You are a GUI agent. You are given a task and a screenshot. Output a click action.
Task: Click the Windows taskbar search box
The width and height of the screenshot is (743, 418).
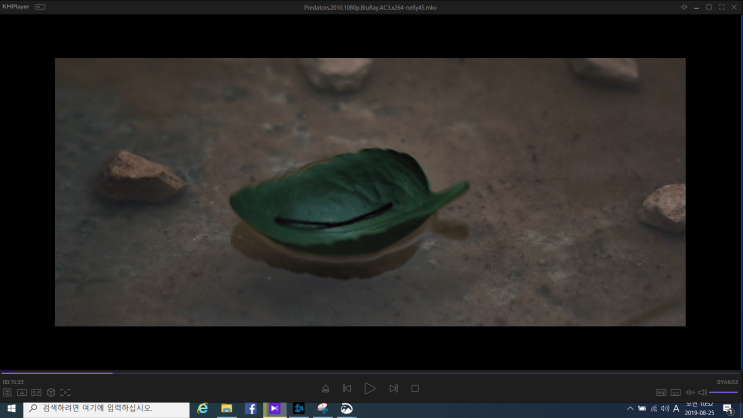(x=106, y=409)
